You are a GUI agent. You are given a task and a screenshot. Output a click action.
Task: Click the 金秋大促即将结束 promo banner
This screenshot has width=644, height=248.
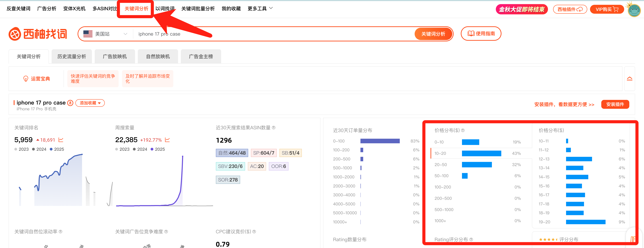(522, 9)
